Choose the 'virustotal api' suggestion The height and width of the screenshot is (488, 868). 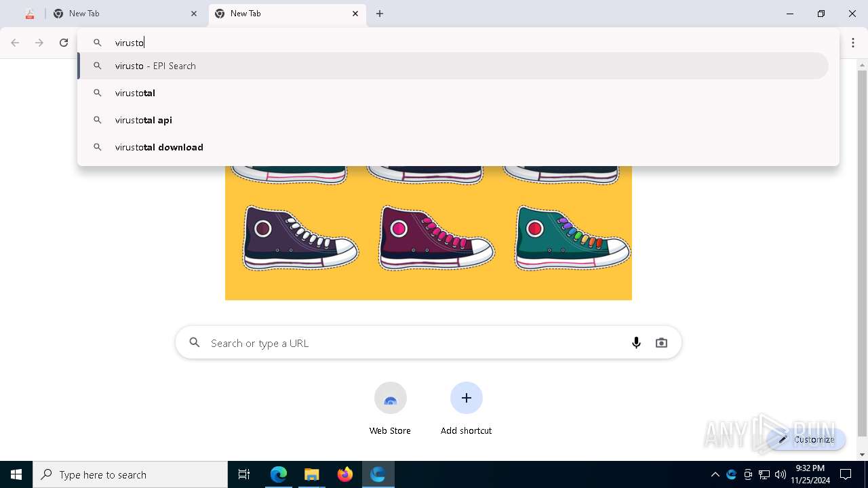click(453, 120)
